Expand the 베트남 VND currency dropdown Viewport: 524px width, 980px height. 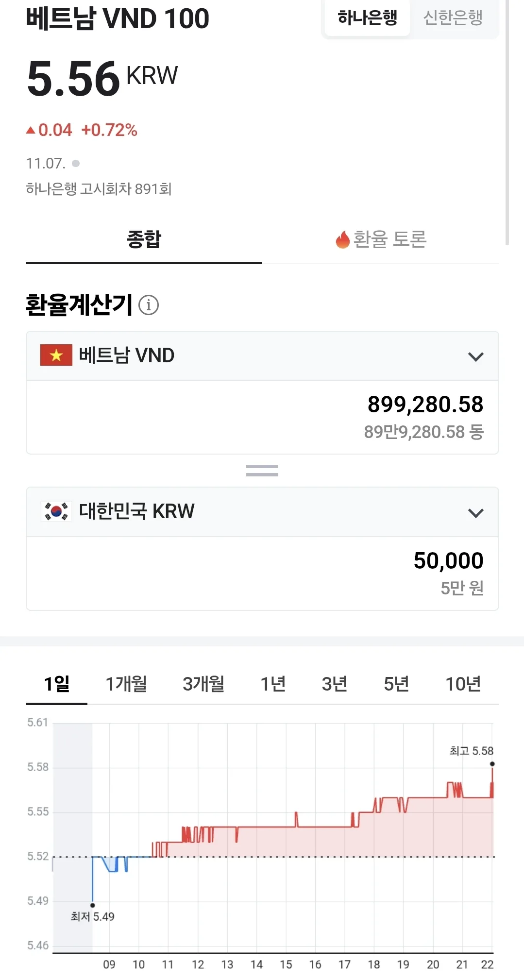pyautogui.click(x=475, y=357)
